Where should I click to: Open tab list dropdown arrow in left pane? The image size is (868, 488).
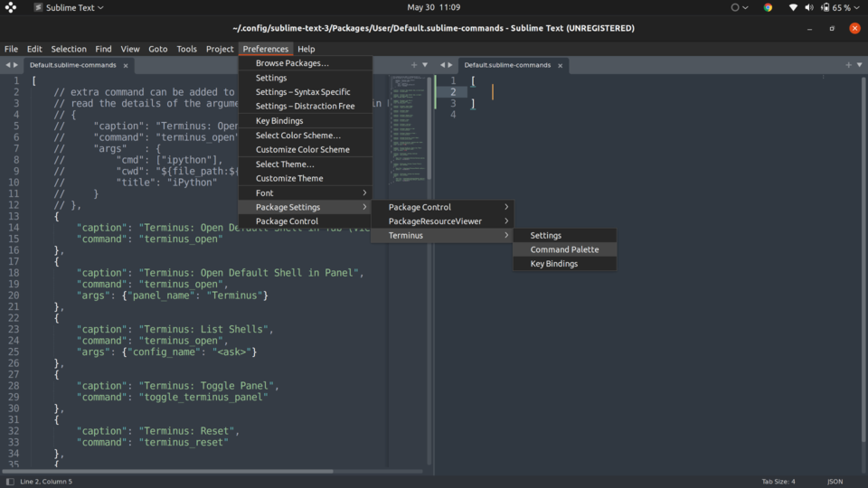pos(425,65)
